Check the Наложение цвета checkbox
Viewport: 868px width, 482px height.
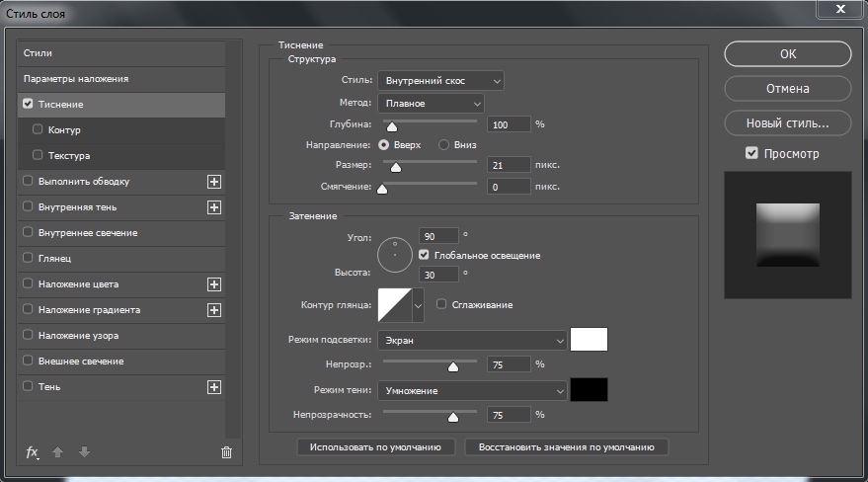tap(28, 283)
